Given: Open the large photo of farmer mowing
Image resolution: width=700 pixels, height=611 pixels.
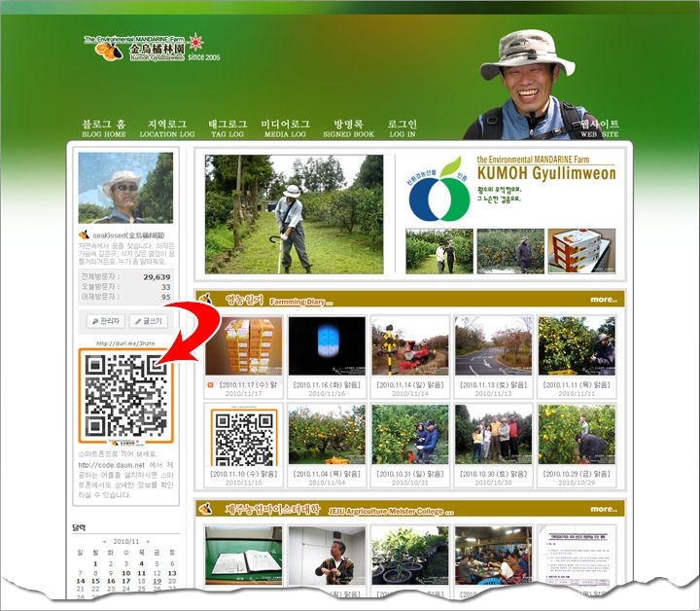Looking at the screenshot, I should (295, 214).
